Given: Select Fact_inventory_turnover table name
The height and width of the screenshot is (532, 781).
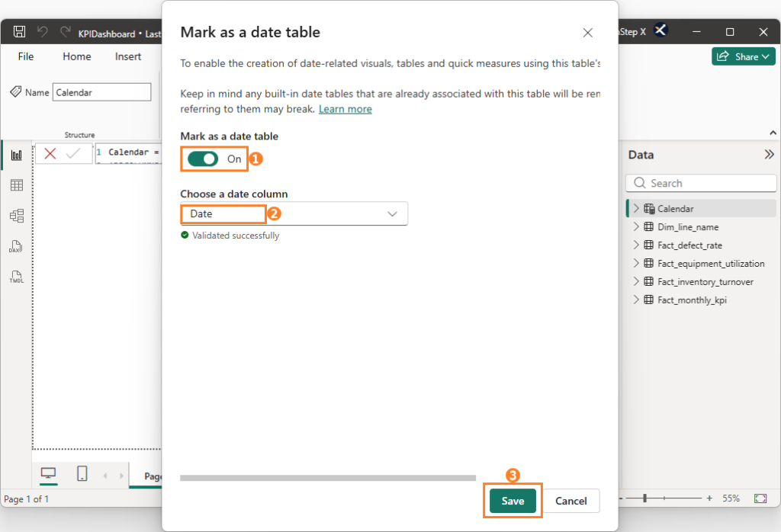Looking at the screenshot, I should coord(705,282).
